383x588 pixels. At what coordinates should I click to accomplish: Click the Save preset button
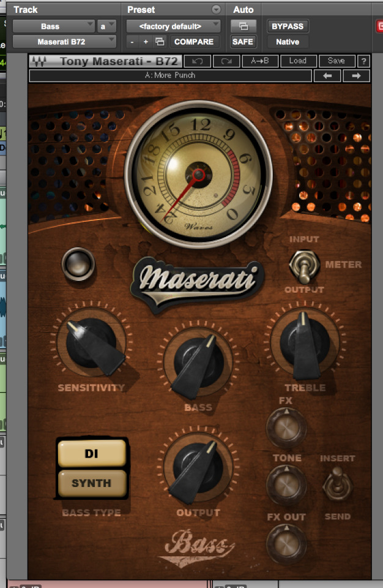(337, 61)
